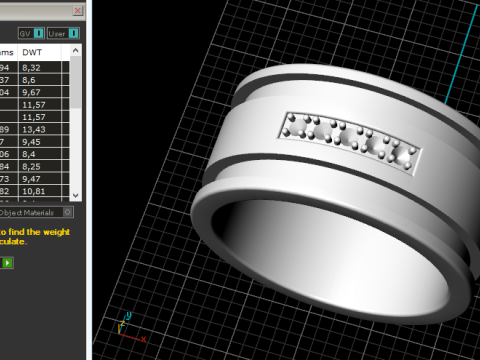Viewport: 480px width, 360px height.
Task: Click the table scroll up arrow
Action: (x=76, y=51)
